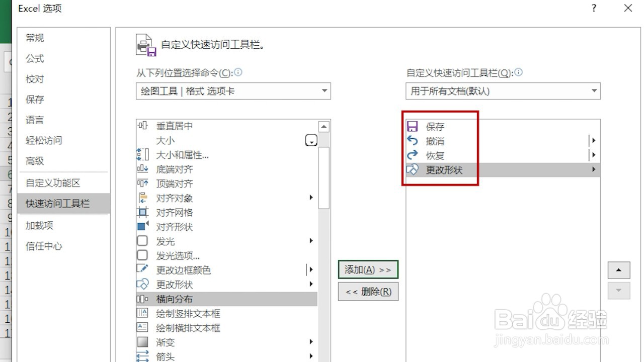644x362 pixels.
Task: Click the 绘制竖排文本框 command icon
Action: point(143,313)
